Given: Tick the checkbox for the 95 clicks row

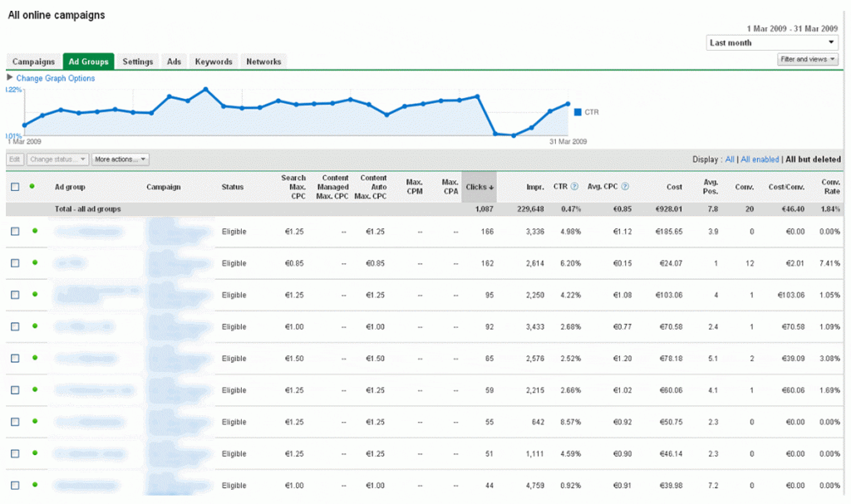Looking at the screenshot, I should pos(15,295).
